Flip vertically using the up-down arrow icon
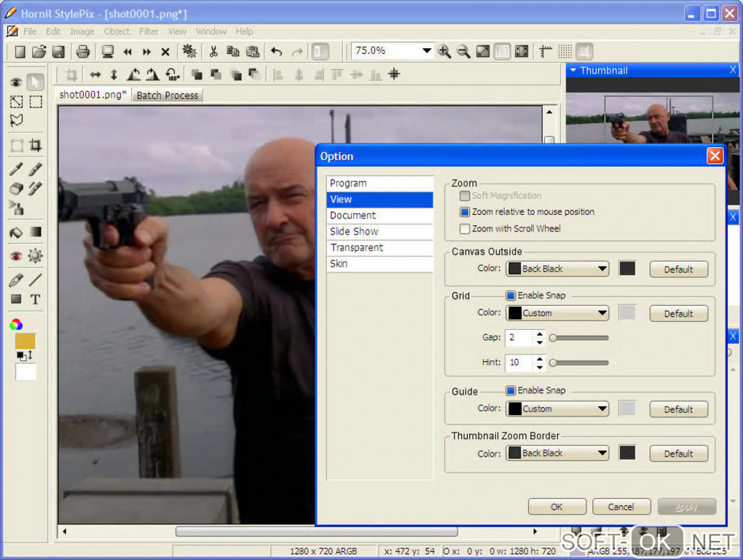 (x=114, y=74)
